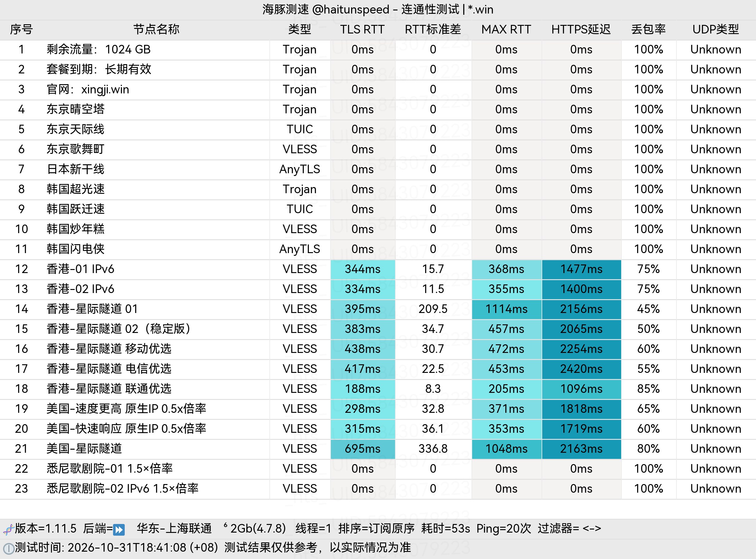Select 香港-星际隧道 02（稳定版）node name

[119, 329]
